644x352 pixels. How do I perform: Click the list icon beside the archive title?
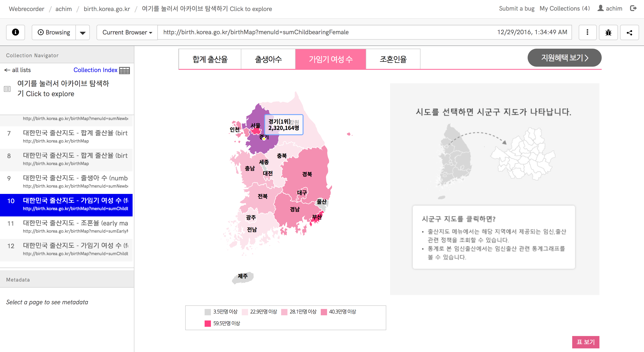coord(7,89)
